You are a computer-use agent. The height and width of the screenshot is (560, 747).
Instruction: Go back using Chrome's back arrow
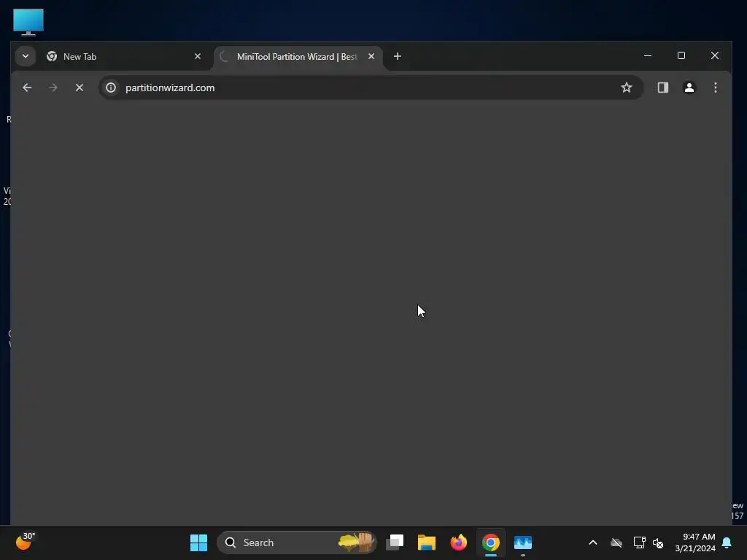(x=27, y=87)
